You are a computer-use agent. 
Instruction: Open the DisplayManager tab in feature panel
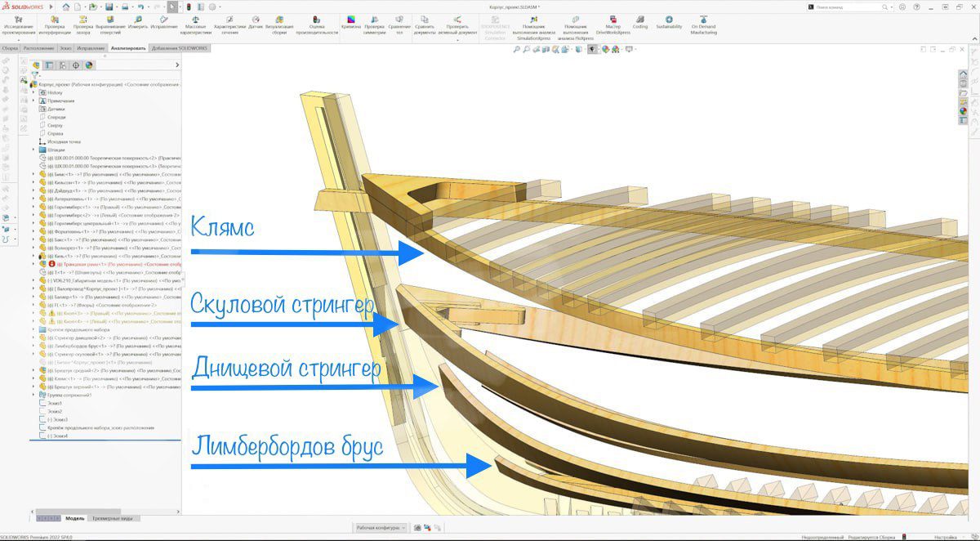click(89, 65)
